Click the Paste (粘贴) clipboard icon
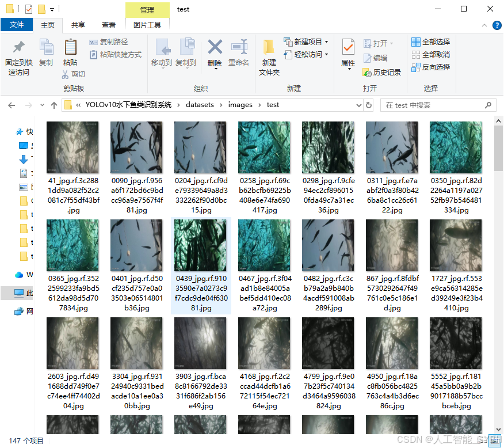 click(70, 47)
